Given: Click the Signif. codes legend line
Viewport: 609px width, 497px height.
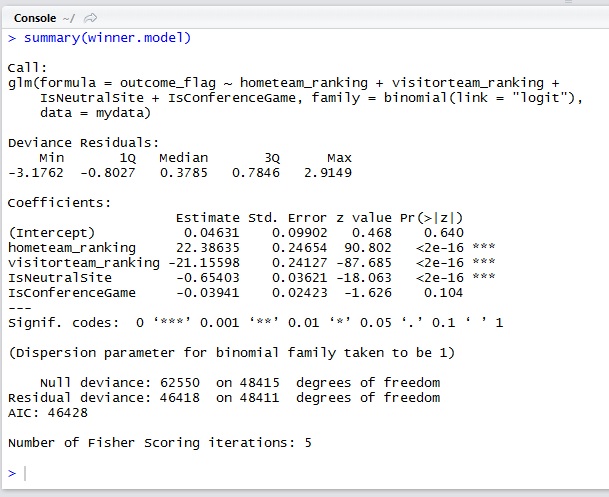Looking at the screenshot, I should tap(255, 323).
